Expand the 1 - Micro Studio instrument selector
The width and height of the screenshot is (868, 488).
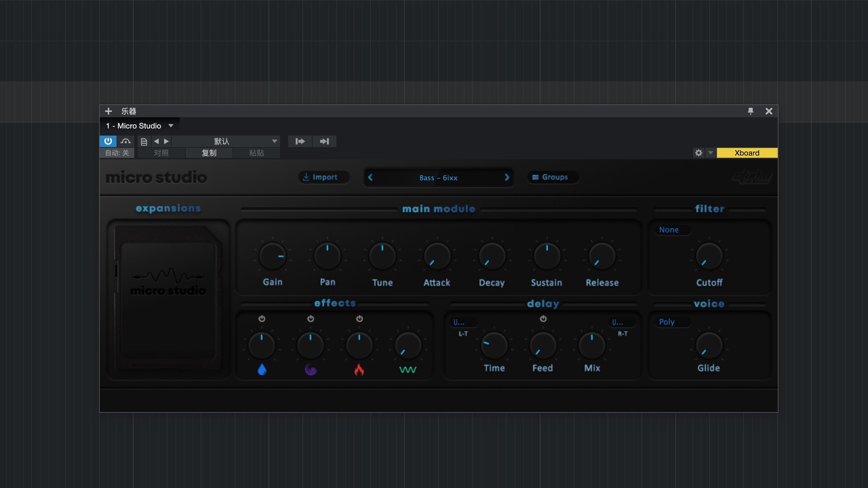(139, 126)
